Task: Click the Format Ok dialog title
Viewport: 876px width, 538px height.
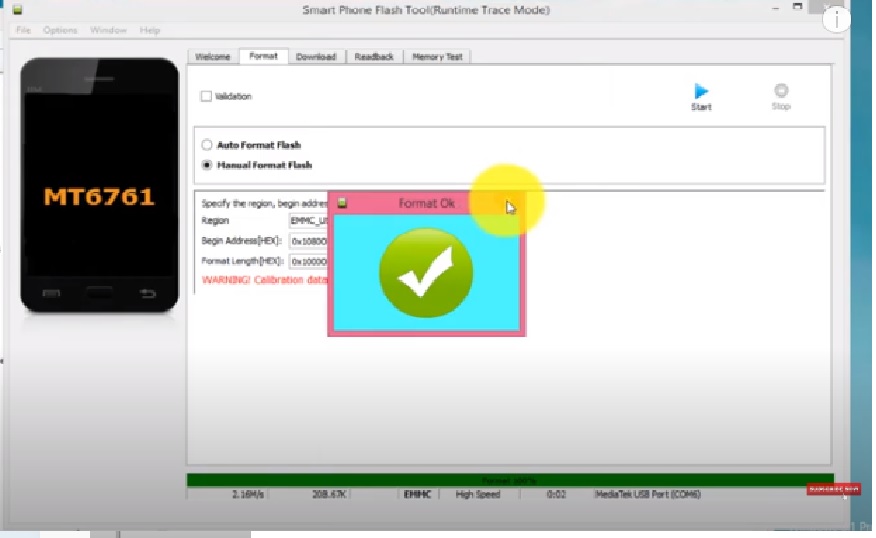Action: click(426, 203)
